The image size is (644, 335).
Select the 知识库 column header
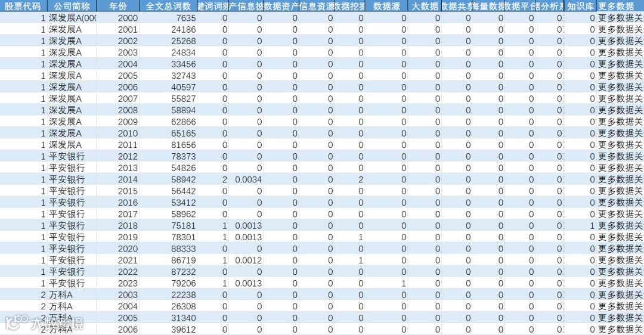[580, 6]
